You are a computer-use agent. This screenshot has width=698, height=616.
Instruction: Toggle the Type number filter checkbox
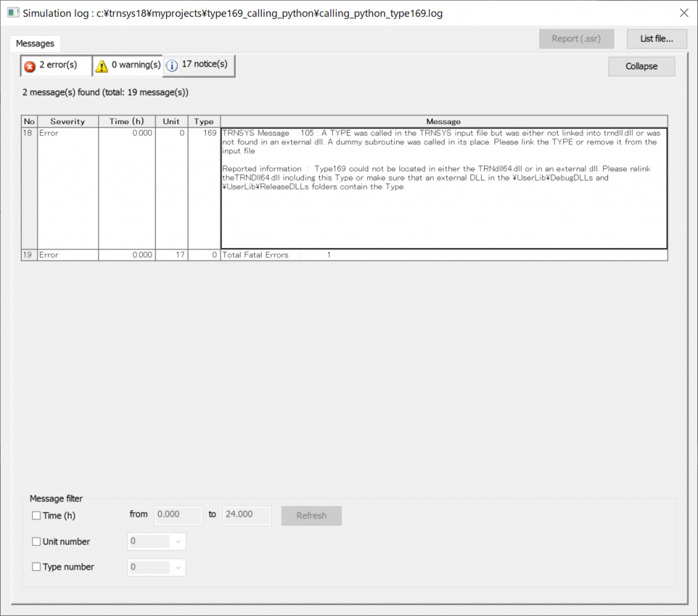click(x=35, y=566)
